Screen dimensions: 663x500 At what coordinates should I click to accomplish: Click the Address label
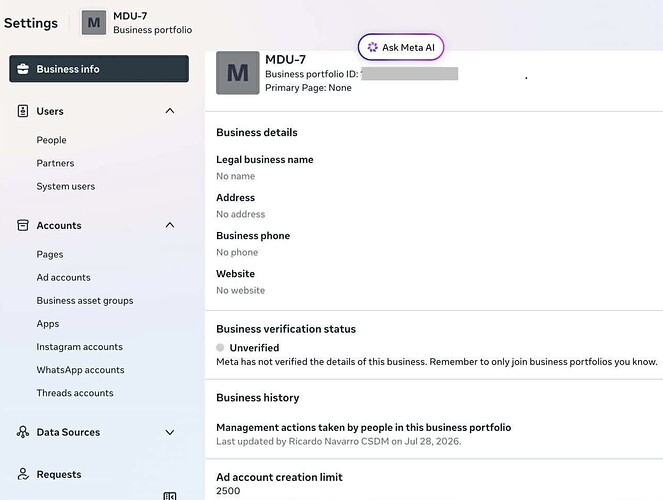[236, 197]
